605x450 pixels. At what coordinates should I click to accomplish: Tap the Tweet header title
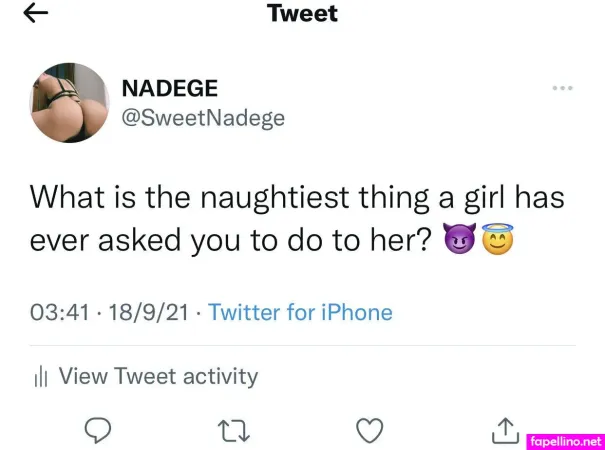tap(302, 14)
